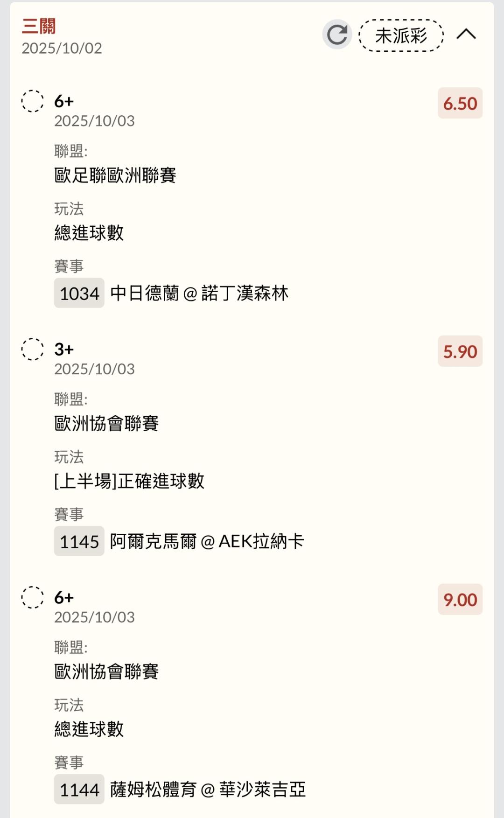Screen dimensions: 504x818
Task: Click the refresh icon beside 未派彩
Action: [x=336, y=35]
